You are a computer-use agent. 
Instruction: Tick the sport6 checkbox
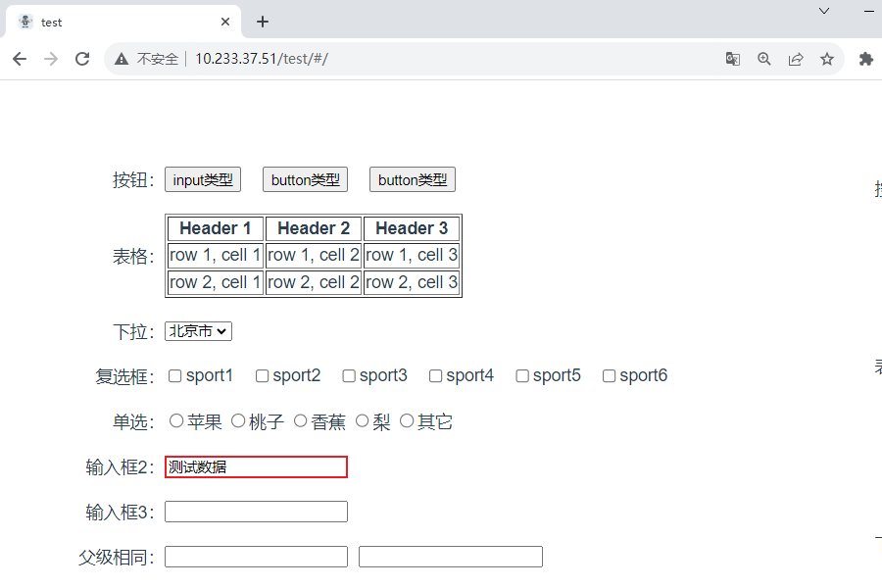coord(609,376)
